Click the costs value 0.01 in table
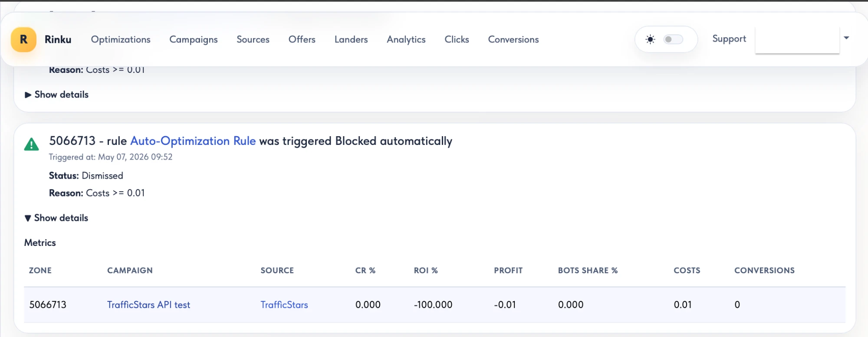Image resolution: width=868 pixels, height=337 pixels. [x=683, y=305]
